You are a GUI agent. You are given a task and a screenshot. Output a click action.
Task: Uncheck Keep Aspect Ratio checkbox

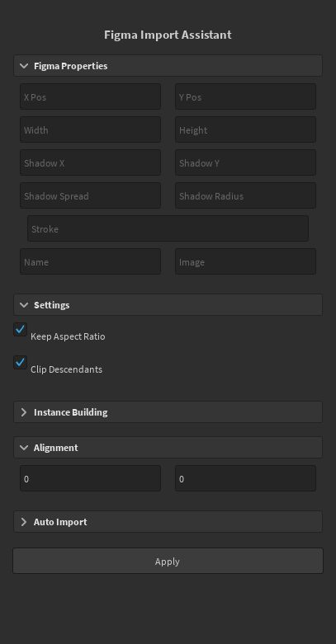tap(20, 329)
